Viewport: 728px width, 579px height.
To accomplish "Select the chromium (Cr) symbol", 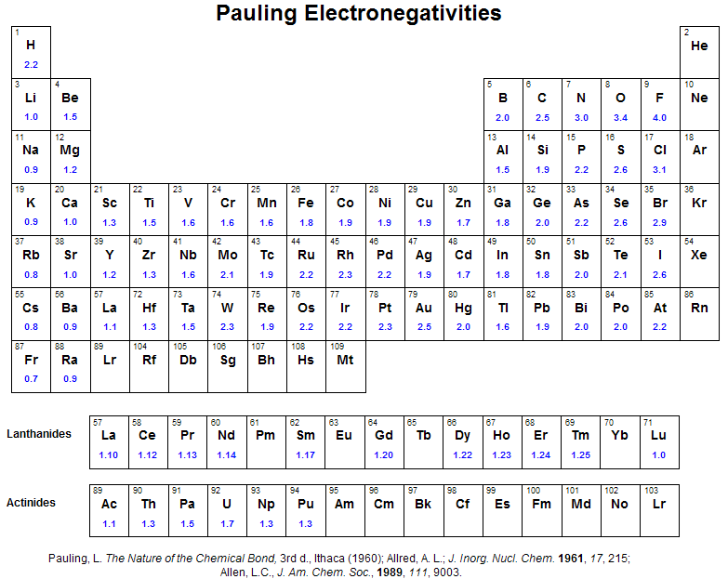I will coord(228,203).
